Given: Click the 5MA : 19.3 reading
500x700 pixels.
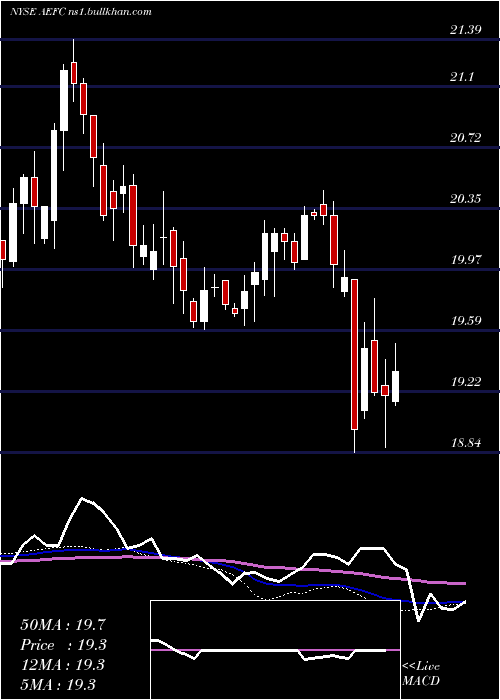Looking at the screenshot, I should point(58,684).
